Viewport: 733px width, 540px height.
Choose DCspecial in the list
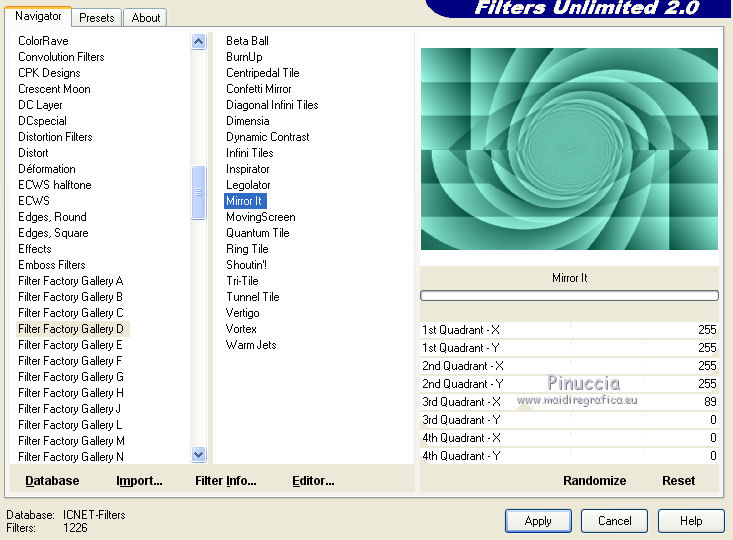pos(43,121)
